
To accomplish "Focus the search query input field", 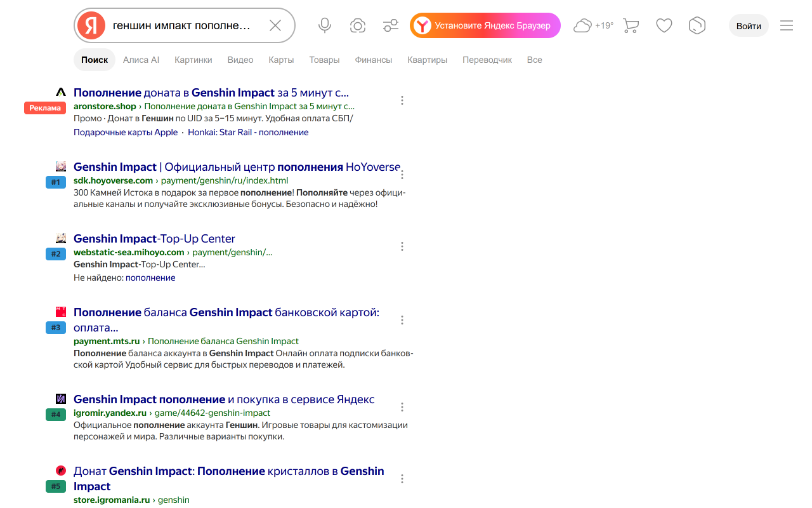I will tap(184, 25).
